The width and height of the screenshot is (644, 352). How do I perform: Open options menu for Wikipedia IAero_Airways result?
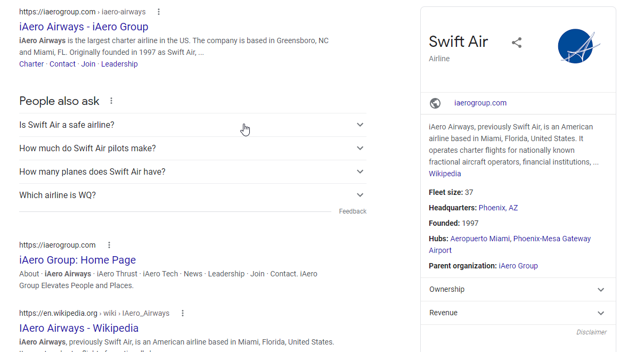point(183,313)
